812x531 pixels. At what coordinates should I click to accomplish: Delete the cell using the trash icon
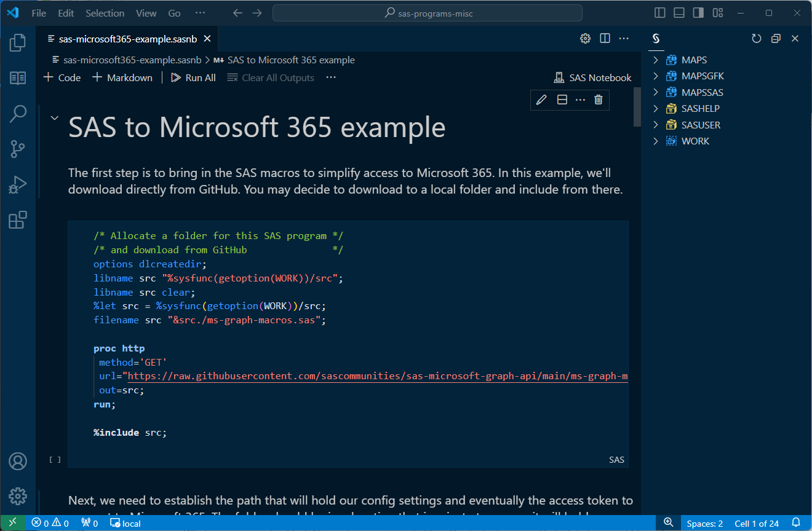click(598, 100)
